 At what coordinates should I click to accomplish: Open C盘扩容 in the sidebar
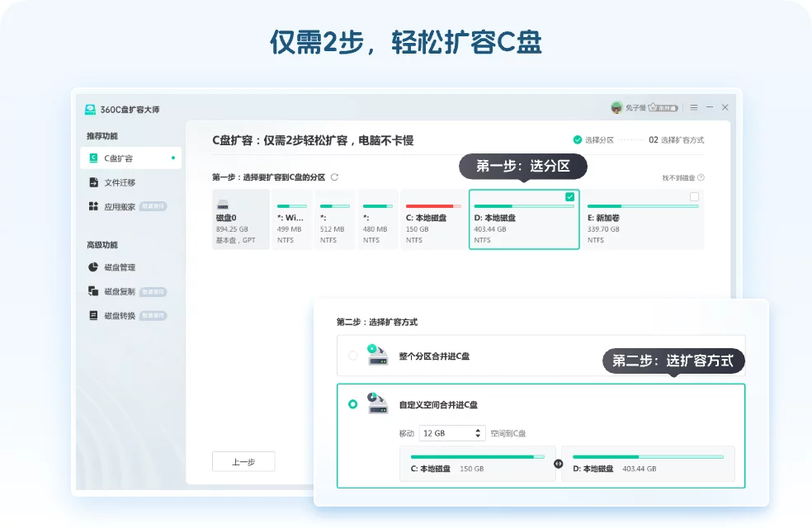[119, 158]
